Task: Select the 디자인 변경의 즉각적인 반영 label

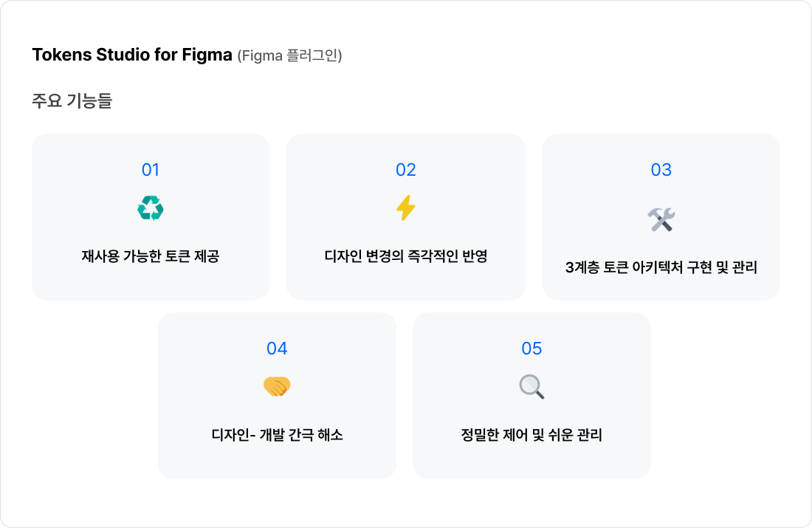Action: [406, 257]
